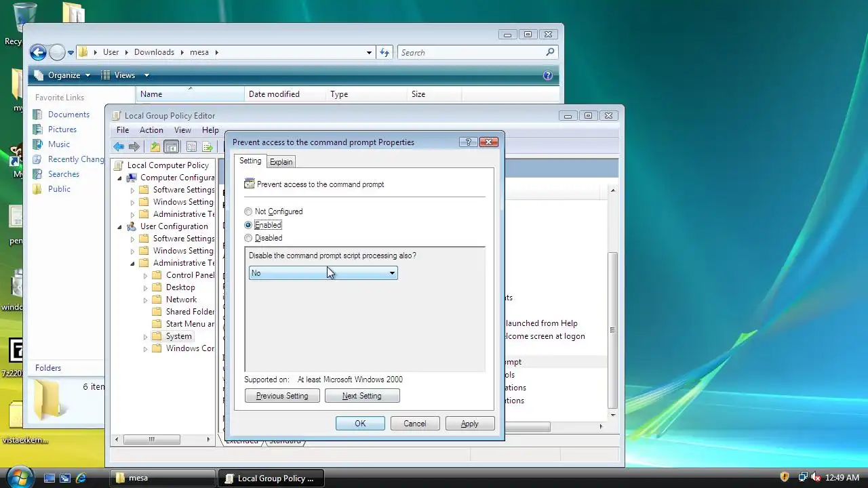Click the Back button in Explorer window
Screen dimensions: 868x488
(38, 52)
